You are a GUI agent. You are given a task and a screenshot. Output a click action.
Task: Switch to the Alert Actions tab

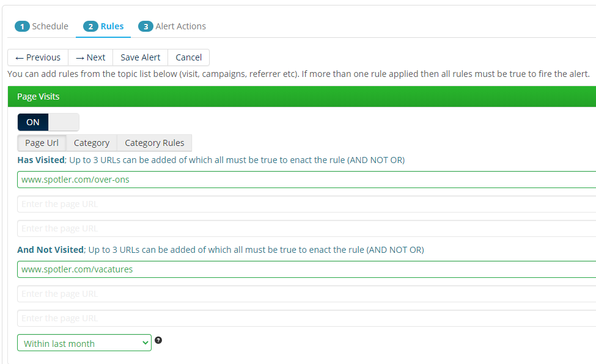[172, 26]
